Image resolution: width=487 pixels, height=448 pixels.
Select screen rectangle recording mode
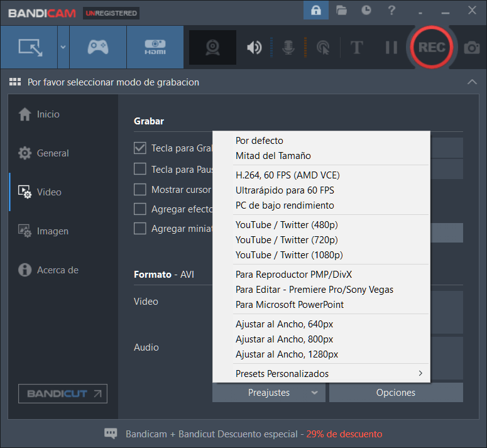coord(29,47)
